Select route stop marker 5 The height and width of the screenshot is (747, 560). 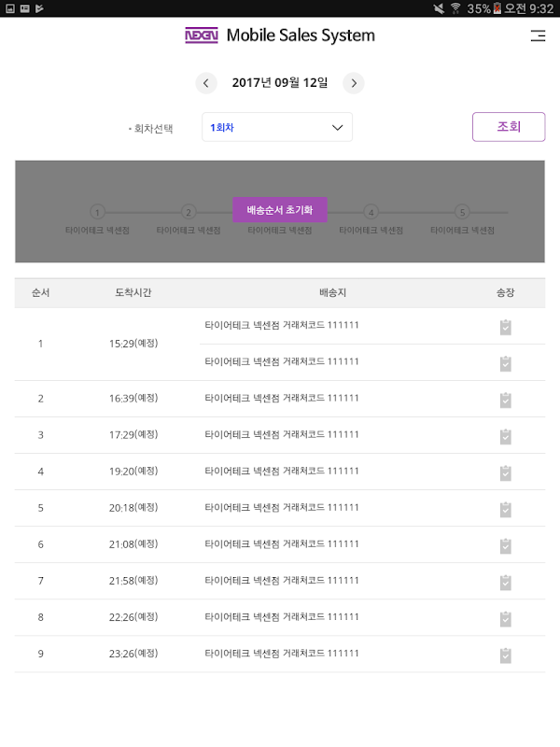462,212
